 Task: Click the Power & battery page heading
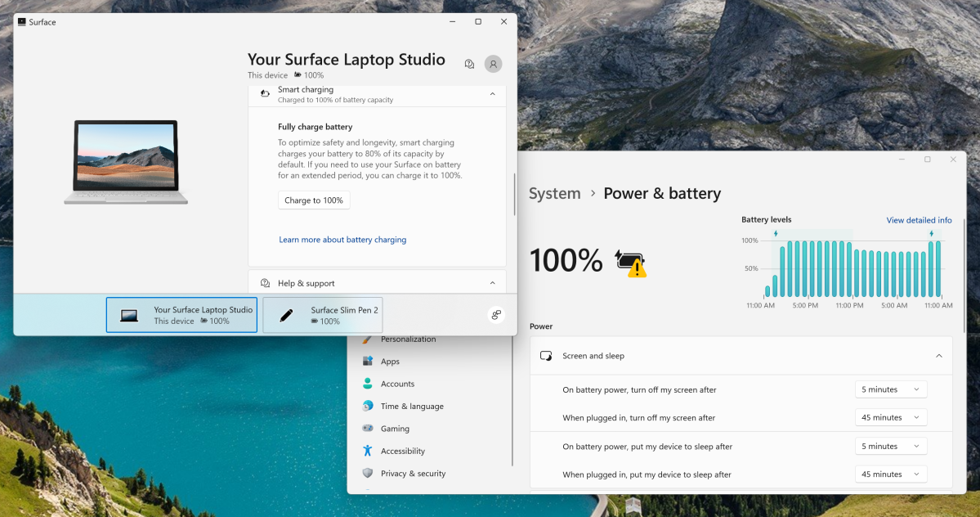(x=662, y=194)
